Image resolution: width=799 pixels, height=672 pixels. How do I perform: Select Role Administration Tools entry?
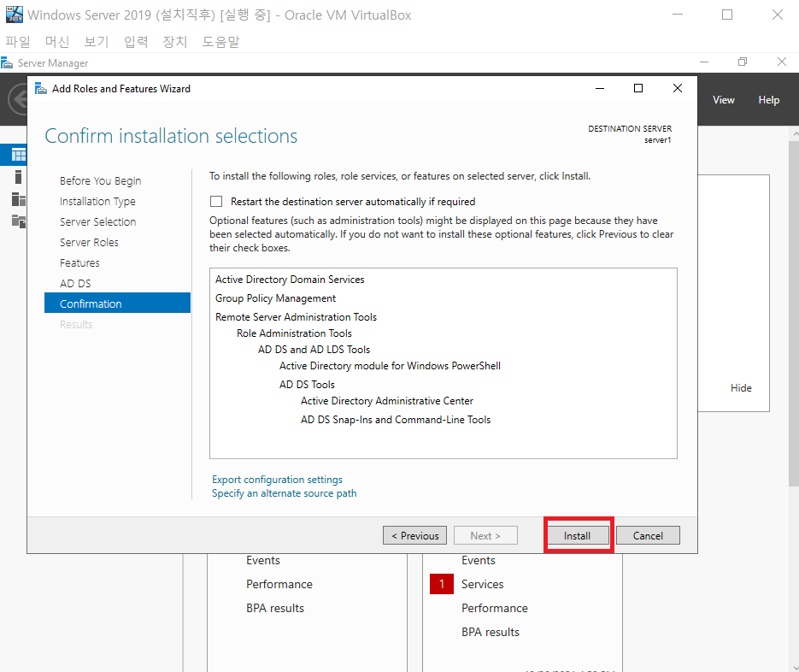[295, 333]
